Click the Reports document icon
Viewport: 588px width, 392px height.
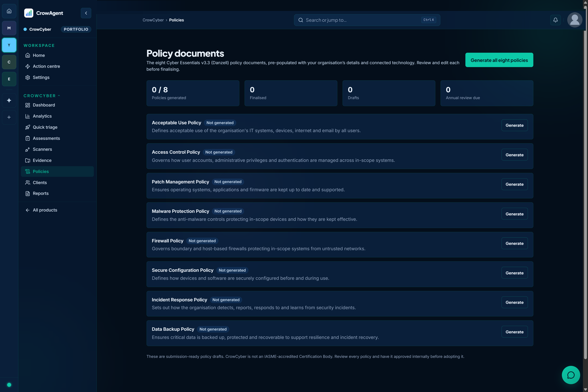tap(27, 194)
